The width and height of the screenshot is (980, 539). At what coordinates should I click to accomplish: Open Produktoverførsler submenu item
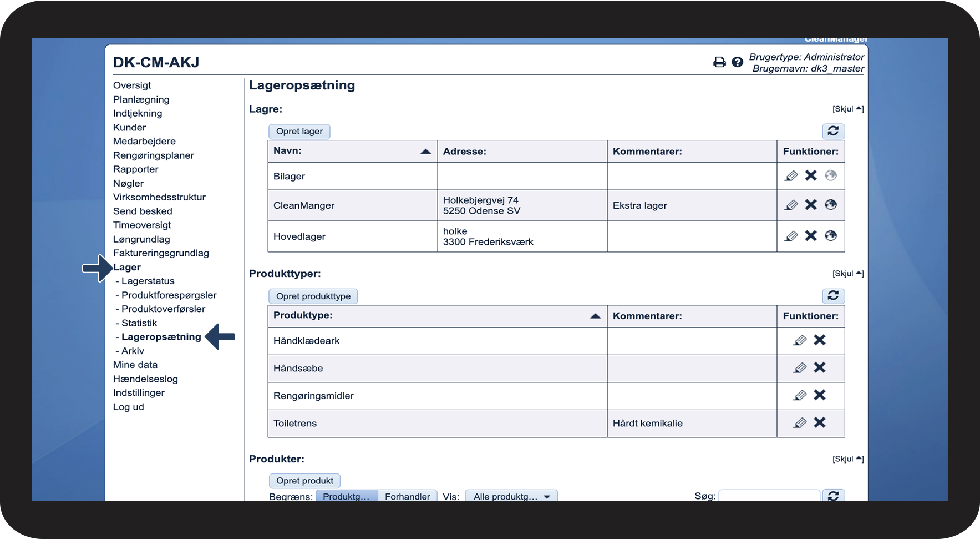164,309
